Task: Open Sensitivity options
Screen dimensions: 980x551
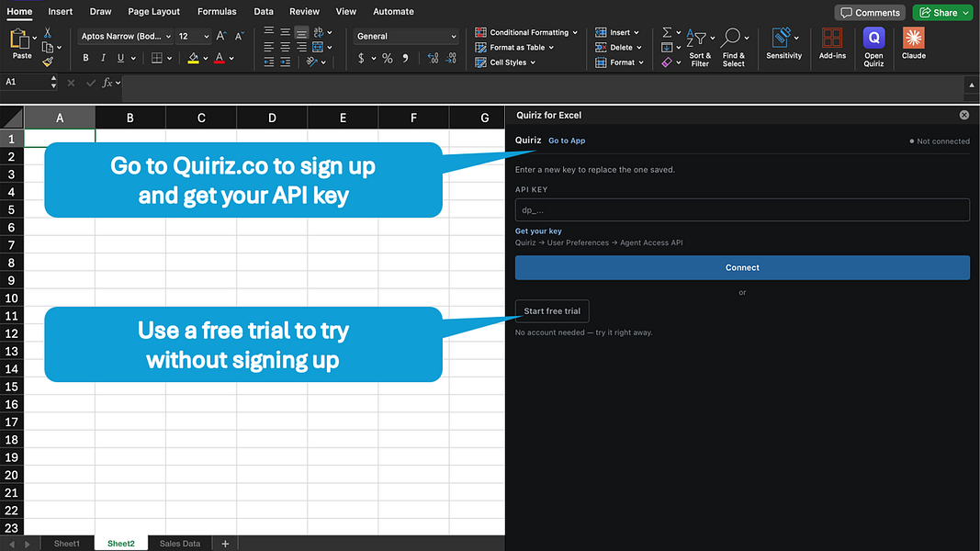Action: point(783,44)
